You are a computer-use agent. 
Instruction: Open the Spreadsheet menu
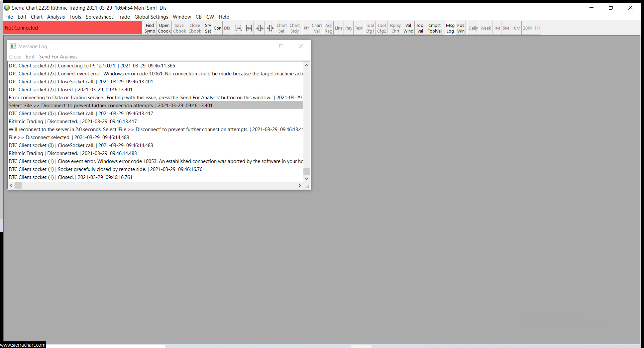(x=99, y=17)
